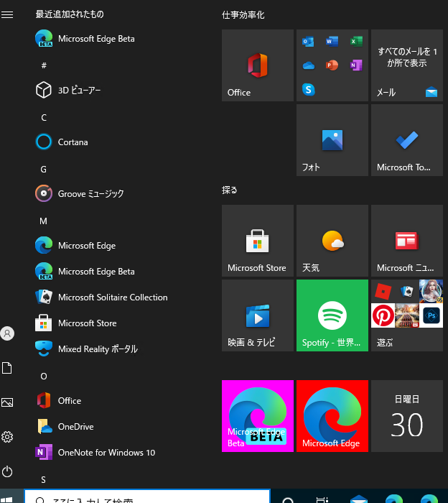Click the Pinterest icon in the 遊ぶ tile
Image resolution: width=448 pixels, height=503 pixels.
[383, 315]
